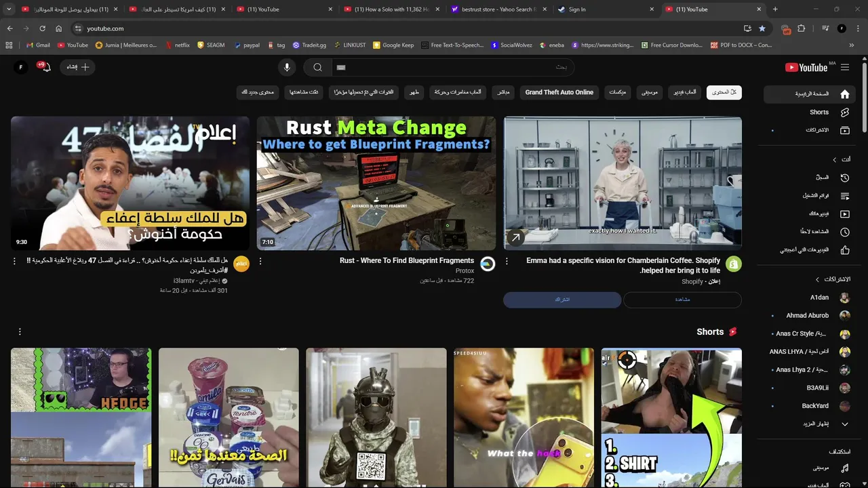Click the ad external link arrow icon

click(515, 238)
